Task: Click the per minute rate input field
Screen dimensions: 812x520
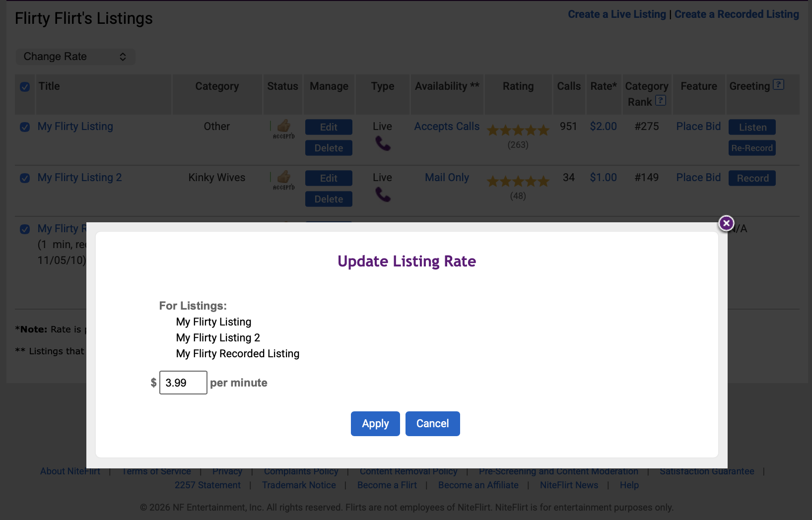Action: click(x=183, y=383)
